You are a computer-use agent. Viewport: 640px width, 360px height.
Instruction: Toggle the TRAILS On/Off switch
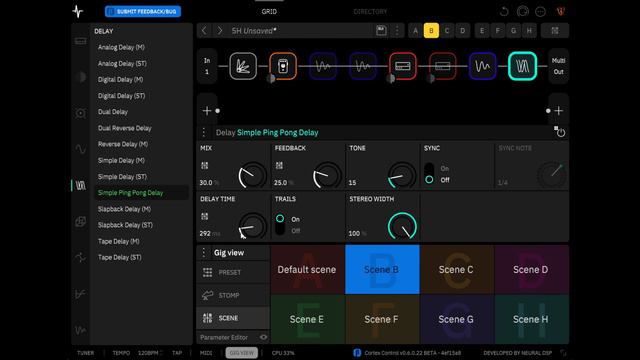click(x=280, y=224)
